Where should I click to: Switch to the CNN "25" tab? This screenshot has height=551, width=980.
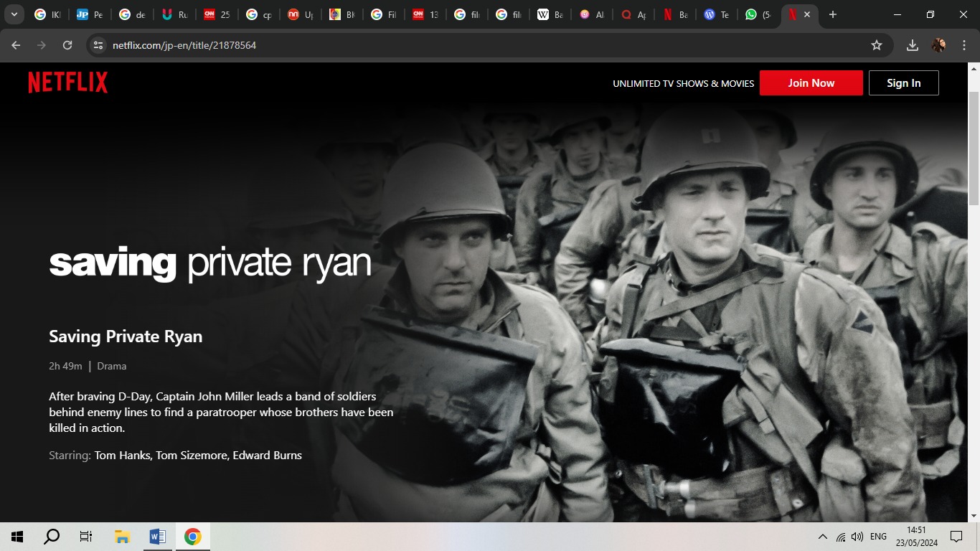pos(217,14)
